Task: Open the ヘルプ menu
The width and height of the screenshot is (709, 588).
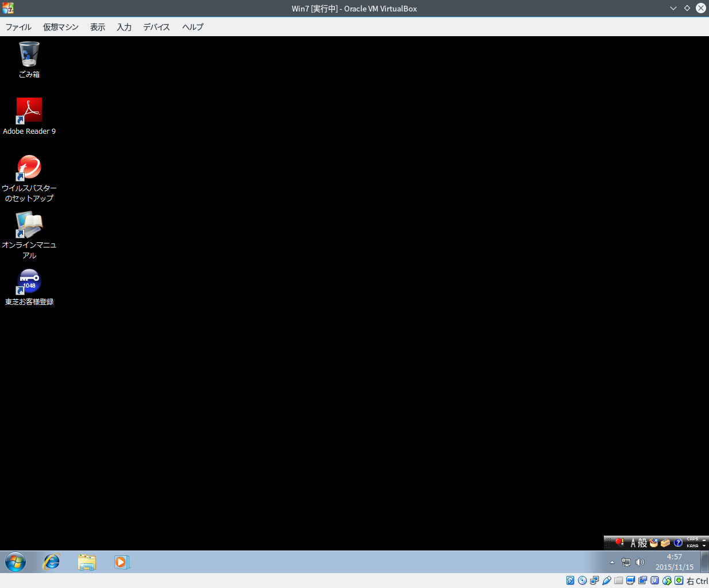Action: 192,27
